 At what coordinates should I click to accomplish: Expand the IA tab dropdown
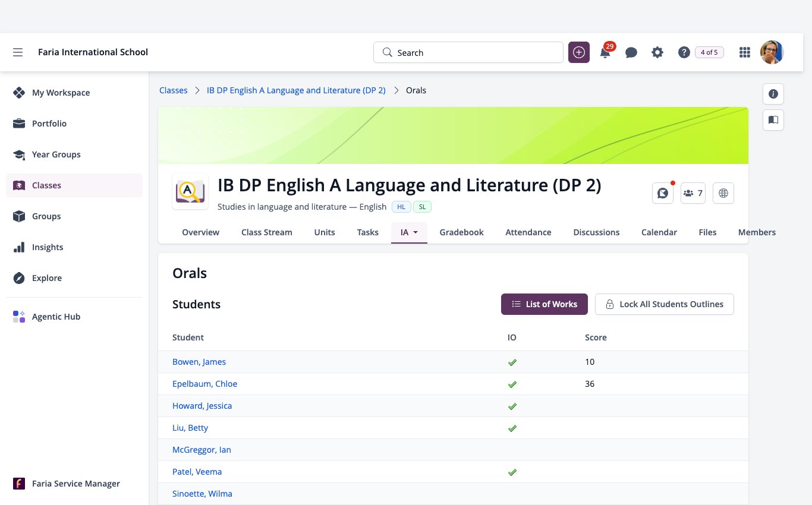click(x=409, y=232)
